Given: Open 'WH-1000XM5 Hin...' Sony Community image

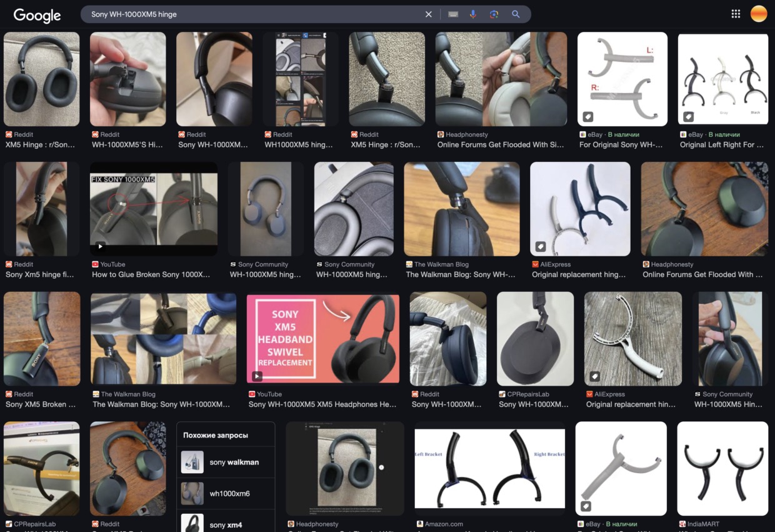Looking at the screenshot, I should click(730, 338).
